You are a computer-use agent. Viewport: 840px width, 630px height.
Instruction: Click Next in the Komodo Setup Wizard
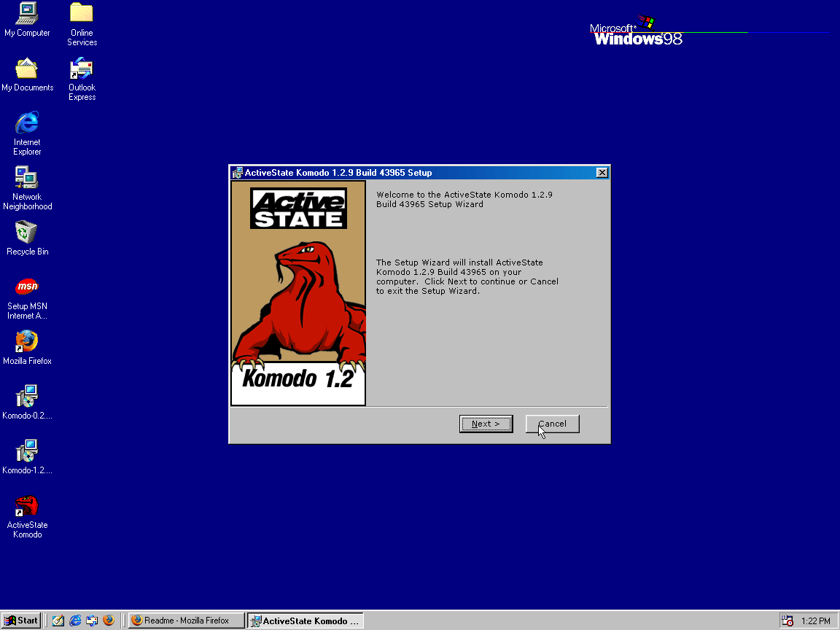tap(486, 424)
